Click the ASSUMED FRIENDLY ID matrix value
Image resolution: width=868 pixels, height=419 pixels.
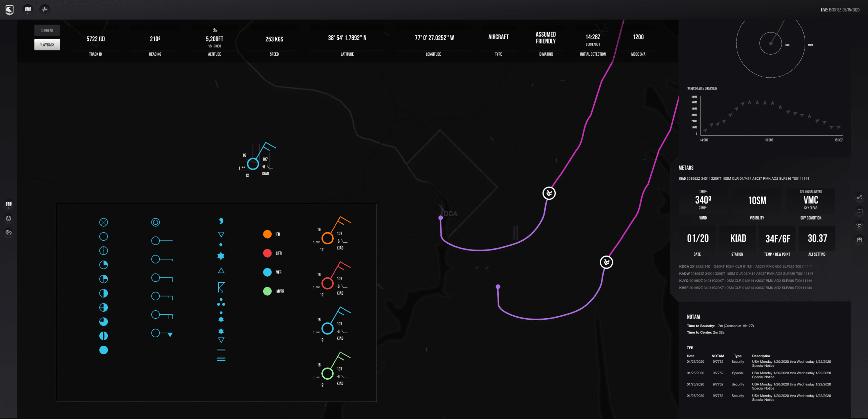pyautogui.click(x=546, y=38)
